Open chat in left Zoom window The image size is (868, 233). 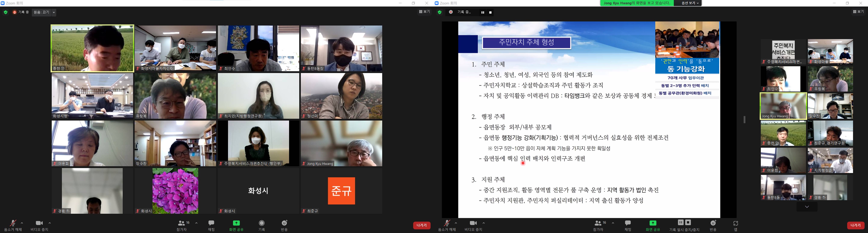pyautogui.click(x=211, y=225)
